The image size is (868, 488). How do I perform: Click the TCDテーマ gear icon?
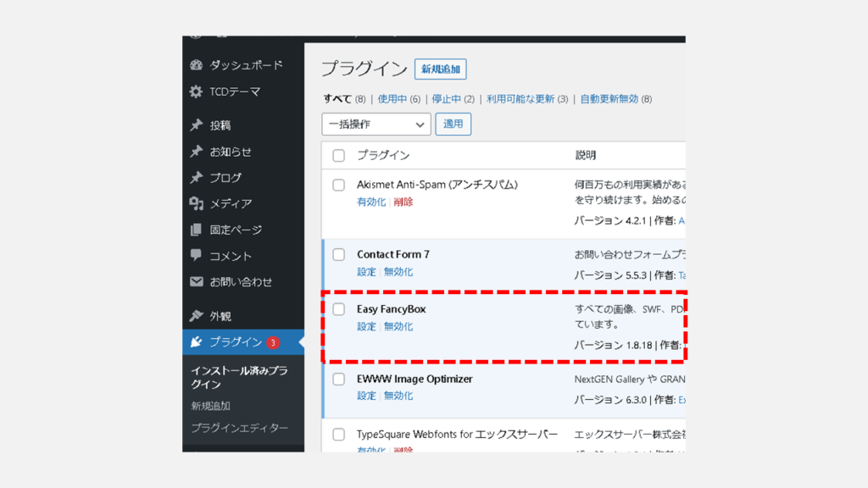click(x=197, y=91)
